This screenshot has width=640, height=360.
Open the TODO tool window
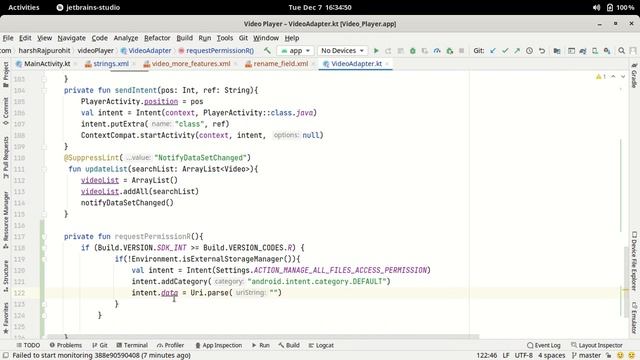pos(28,345)
